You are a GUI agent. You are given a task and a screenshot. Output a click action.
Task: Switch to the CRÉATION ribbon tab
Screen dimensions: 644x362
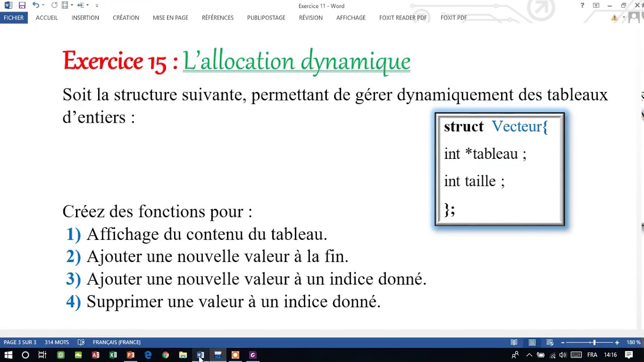click(x=126, y=18)
